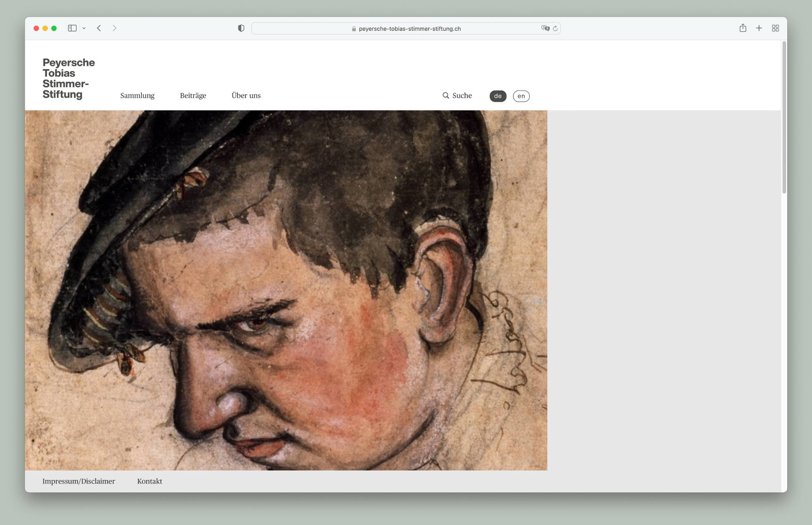Click the vertical page scrollbar
The image size is (812, 525).
coord(784,118)
